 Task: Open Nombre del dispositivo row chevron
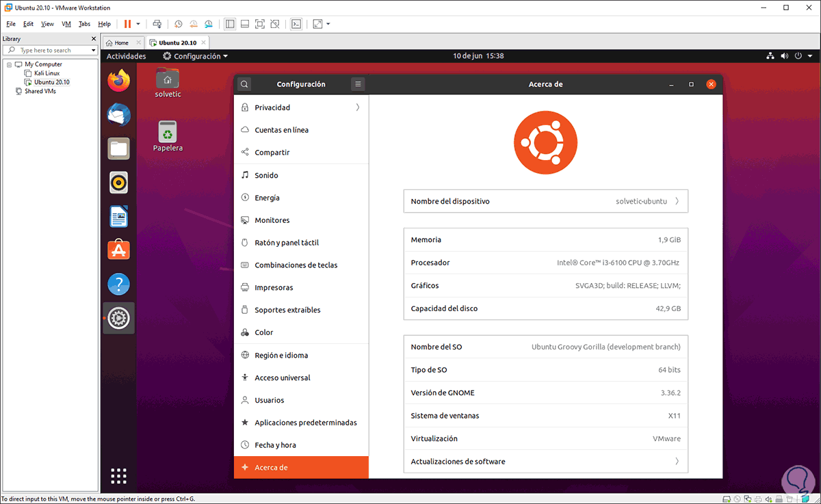[x=677, y=201]
